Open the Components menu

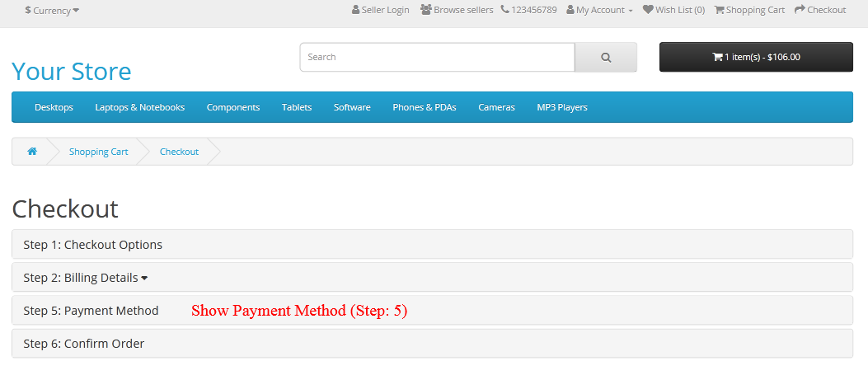pos(233,107)
